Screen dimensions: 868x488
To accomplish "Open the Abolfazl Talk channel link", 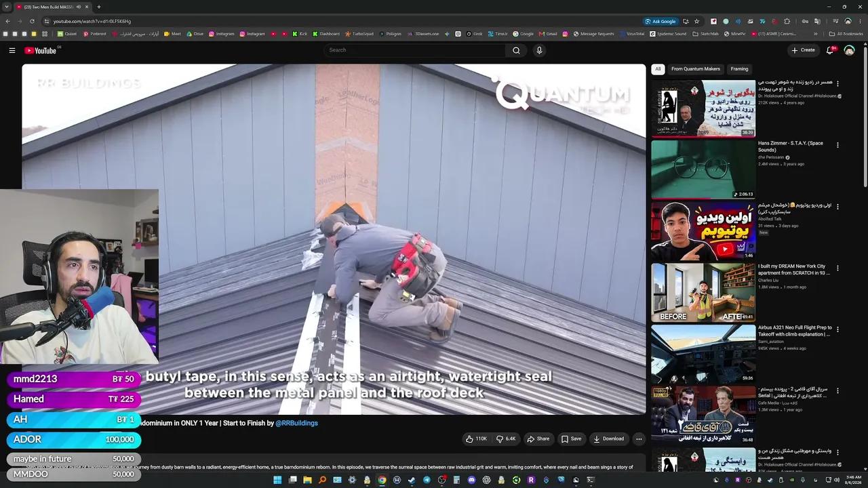I will point(769,219).
